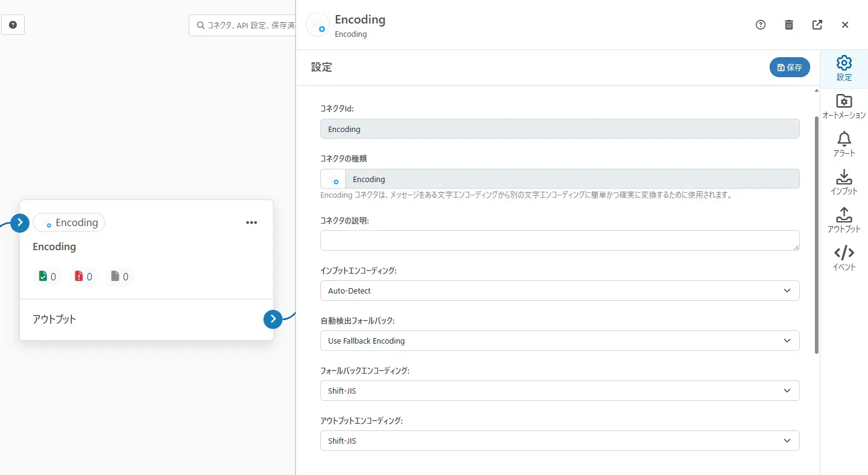Delete the connector using the trash icon
This screenshot has width=868, height=475.
pyautogui.click(x=788, y=25)
